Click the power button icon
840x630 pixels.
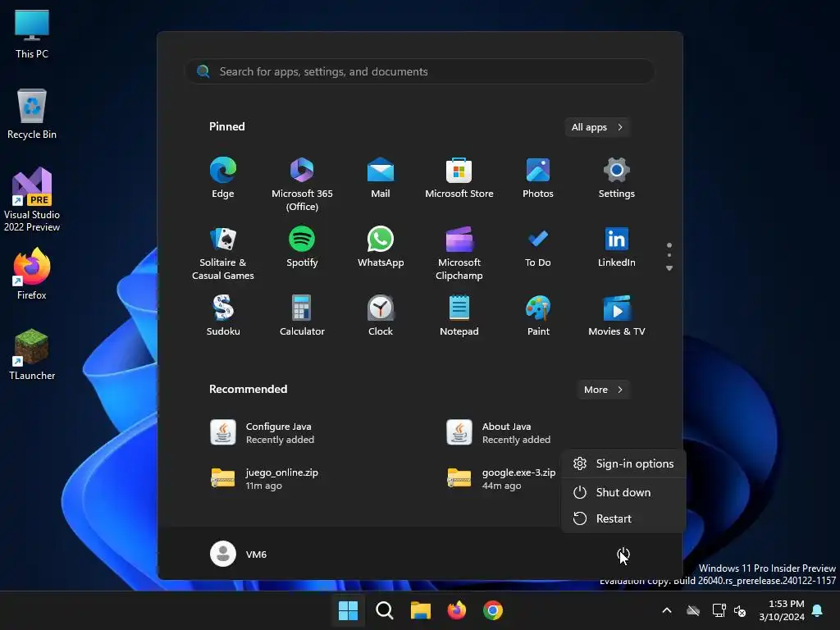pyautogui.click(x=623, y=554)
